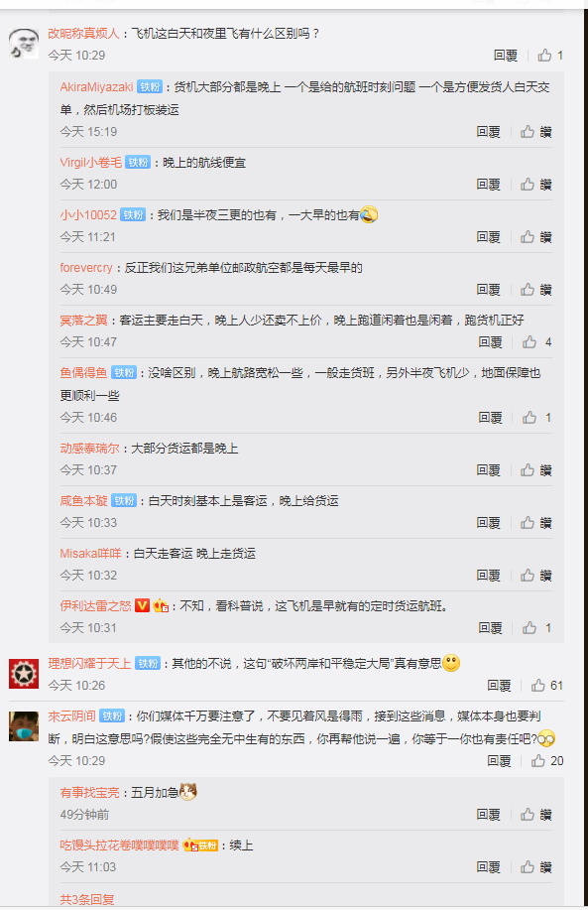The width and height of the screenshot is (588, 910).
Task: Click the 铁粉 badge next to 咸鱼本璇
Action: click(x=124, y=501)
